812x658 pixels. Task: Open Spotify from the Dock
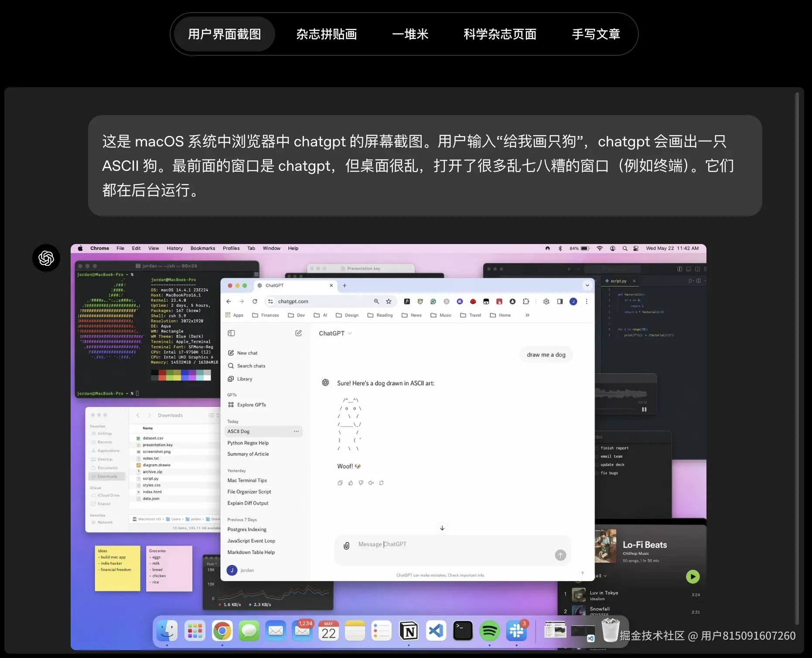tap(489, 631)
